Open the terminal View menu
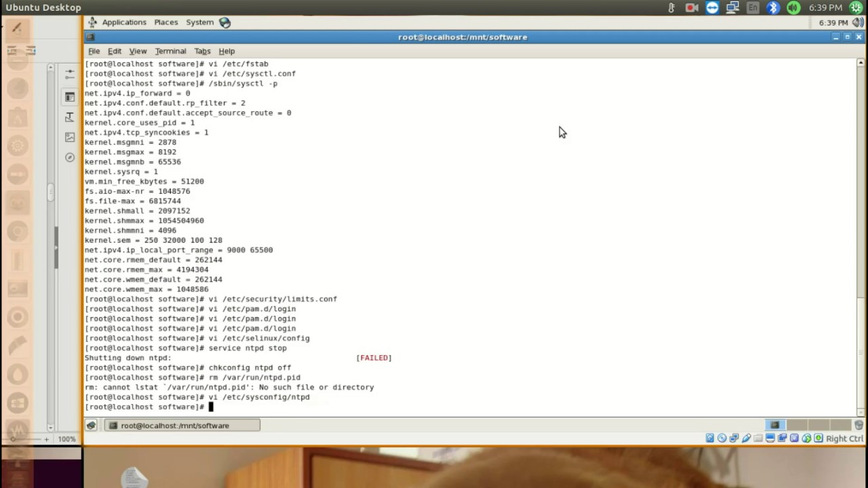This screenshot has width=868, height=488. pyautogui.click(x=138, y=52)
